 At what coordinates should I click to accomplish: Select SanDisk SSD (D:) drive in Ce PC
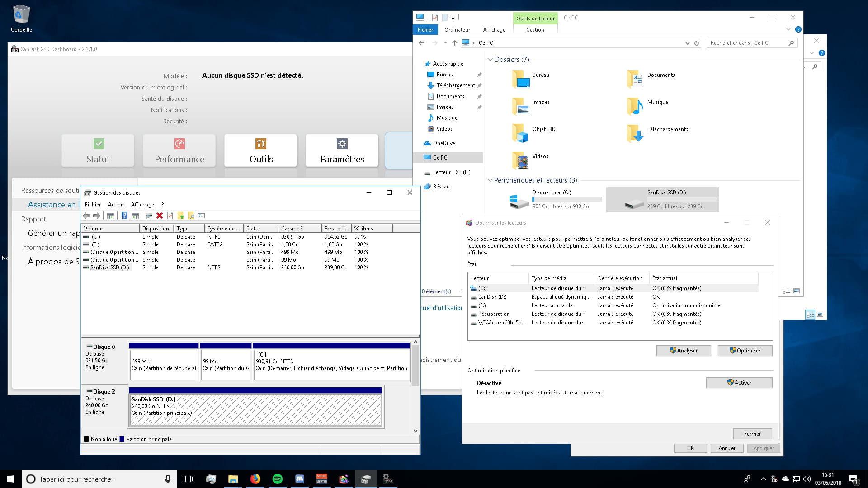click(x=663, y=199)
